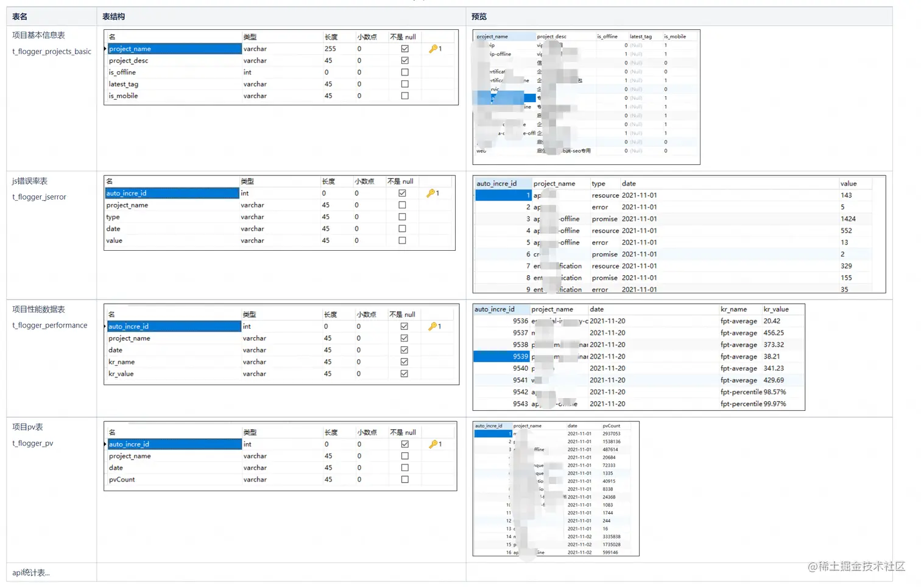Click the kr_name column header in performance preview

point(733,309)
